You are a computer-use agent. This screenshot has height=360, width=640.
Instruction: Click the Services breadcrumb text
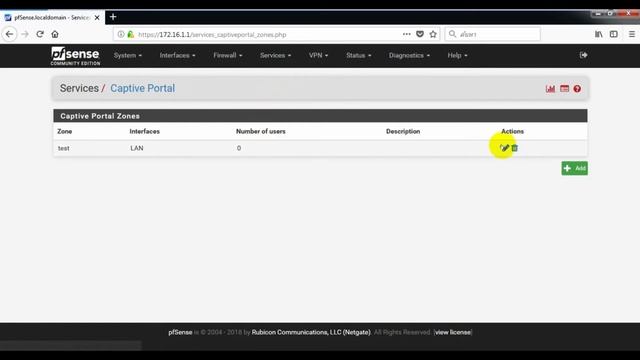pyautogui.click(x=79, y=88)
